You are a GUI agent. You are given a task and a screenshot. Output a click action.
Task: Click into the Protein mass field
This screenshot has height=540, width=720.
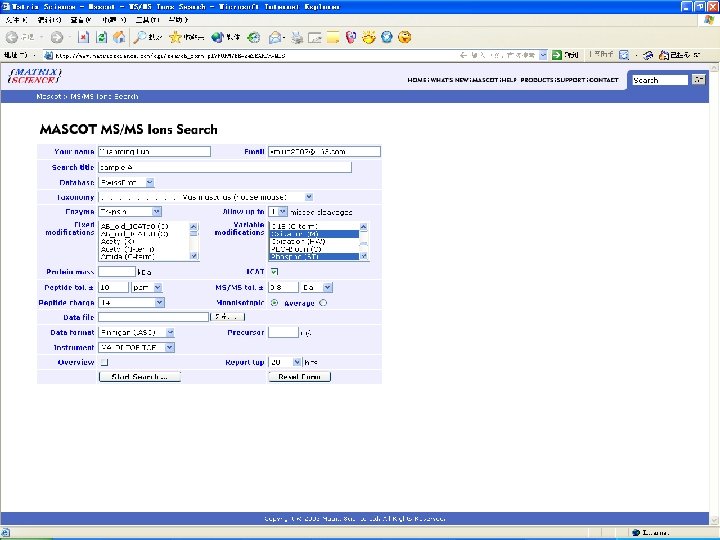pyautogui.click(x=117, y=272)
